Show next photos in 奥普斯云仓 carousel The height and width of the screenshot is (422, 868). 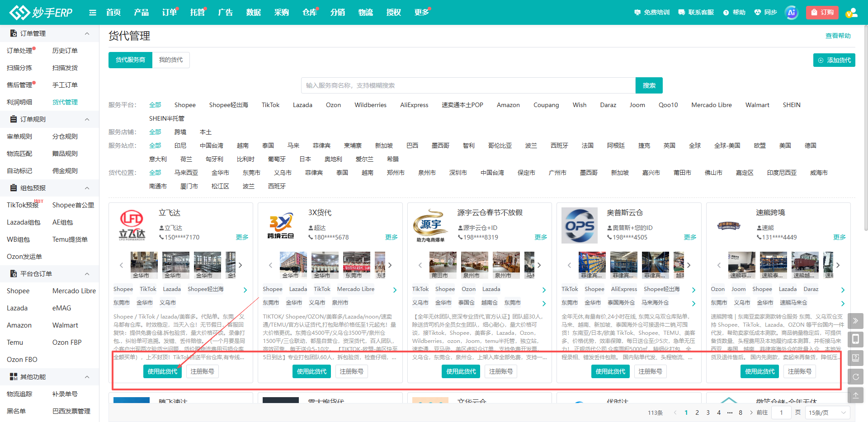689,265
